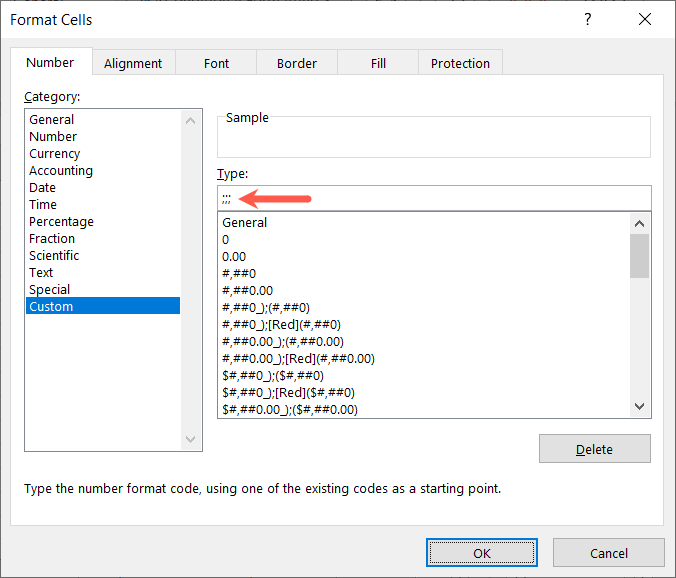Open the Font tab
This screenshot has height=578, width=676.
[217, 63]
